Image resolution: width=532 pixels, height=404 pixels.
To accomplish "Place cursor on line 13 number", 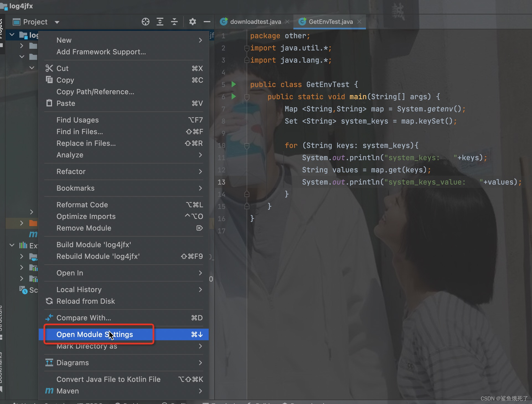I will point(221,182).
